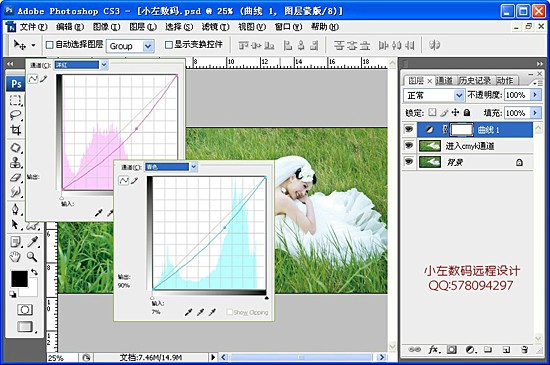Open the status bar document info arrow
Screen dimensions: 550x365
pos(213,357)
